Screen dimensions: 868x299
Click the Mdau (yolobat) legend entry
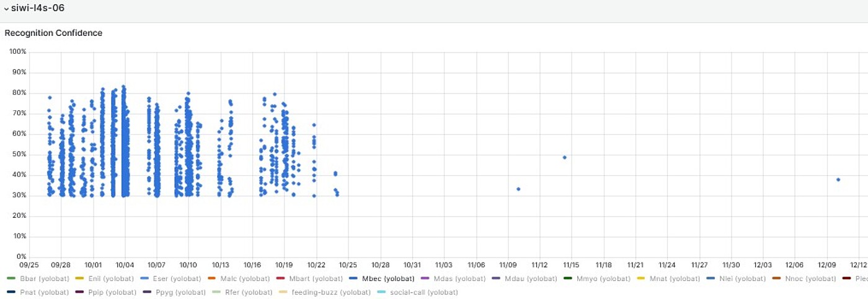(x=531, y=279)
